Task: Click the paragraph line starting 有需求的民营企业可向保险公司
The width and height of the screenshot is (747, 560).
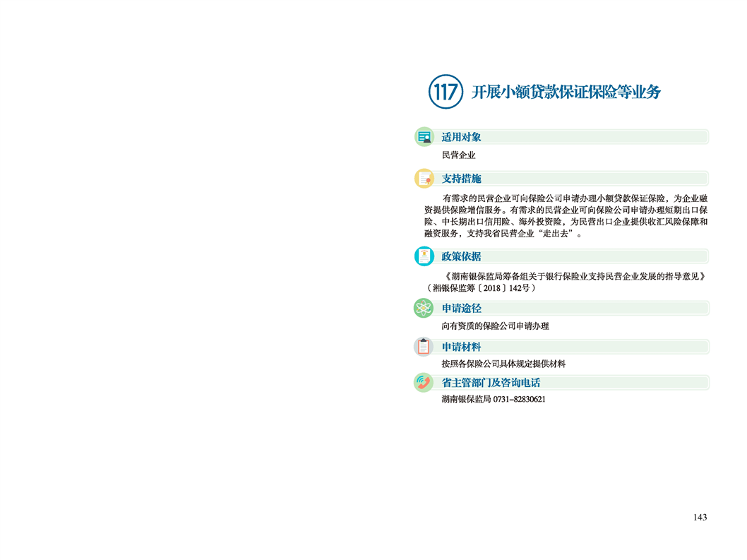Action: point(575,198)
